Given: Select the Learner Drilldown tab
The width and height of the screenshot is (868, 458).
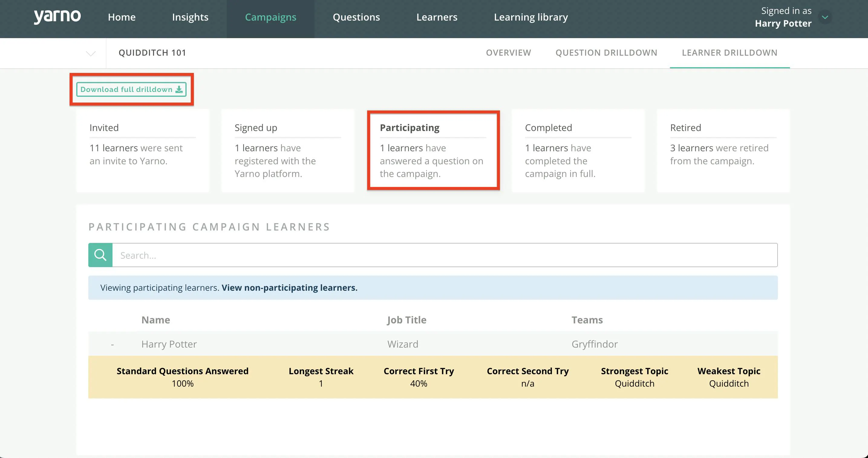Looking at the screenshot, I should [730, 53].
